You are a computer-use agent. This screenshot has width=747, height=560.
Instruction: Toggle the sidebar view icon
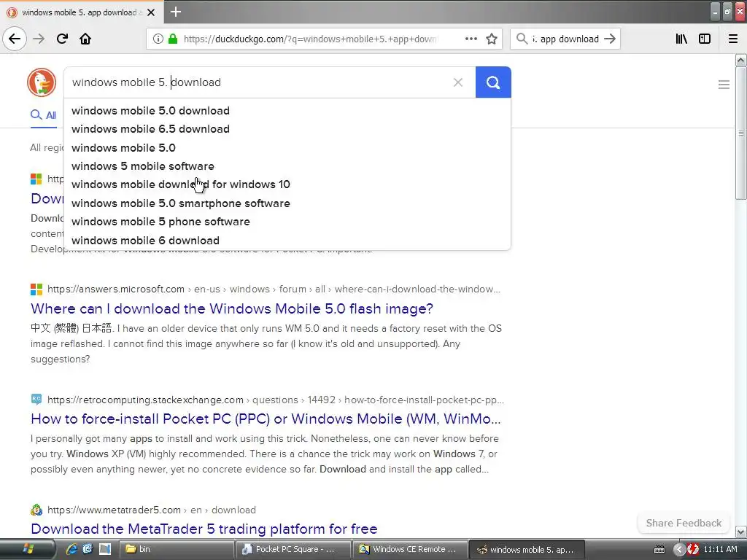point(705,39)
